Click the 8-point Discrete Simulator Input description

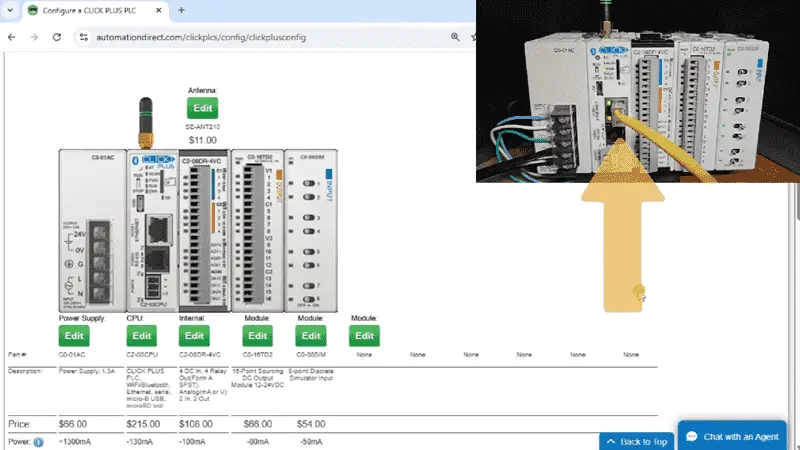311,374
